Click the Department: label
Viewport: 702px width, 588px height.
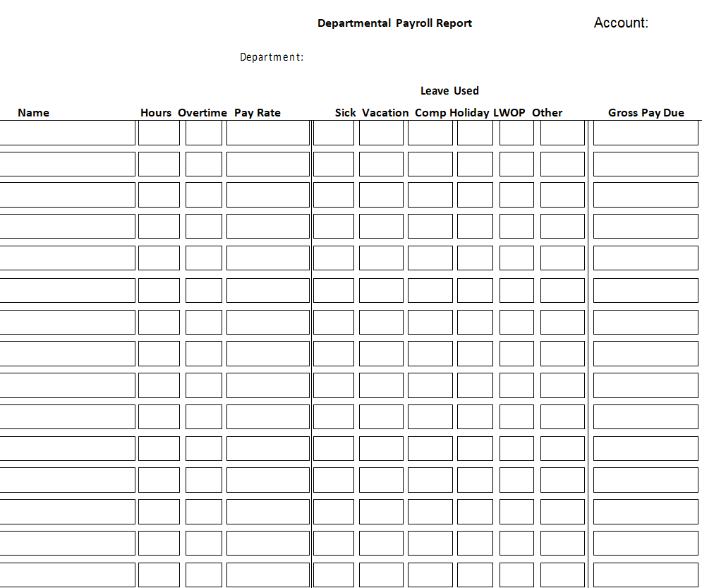[x=272, y=57]
